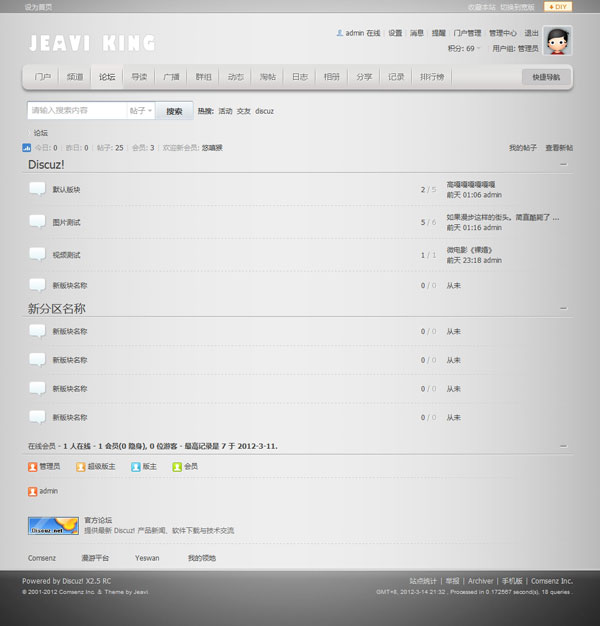This screenshot has width=600, height=626.
Task: Click the 视频测试 forum bubble icon
Action: pos(37,254)
